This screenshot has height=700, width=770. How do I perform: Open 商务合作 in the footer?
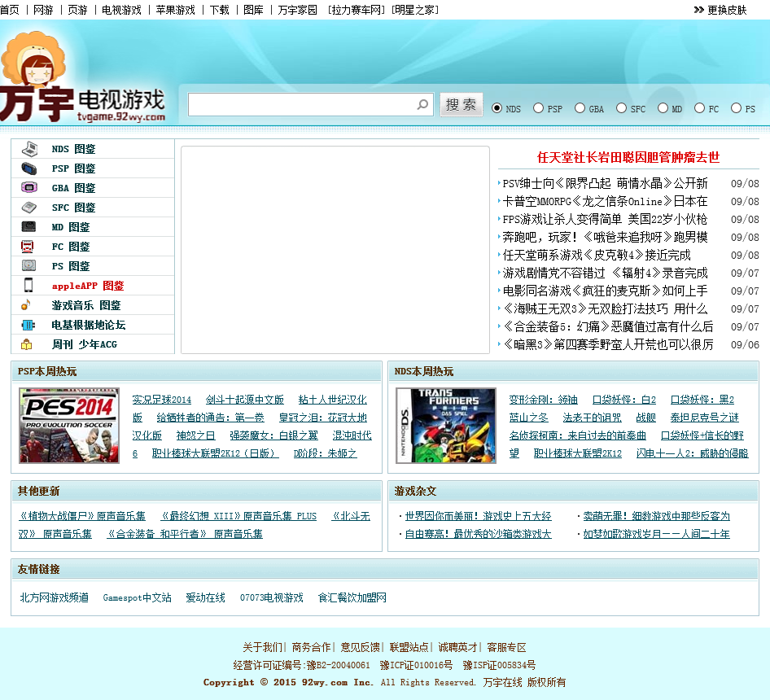coord(312,647)
